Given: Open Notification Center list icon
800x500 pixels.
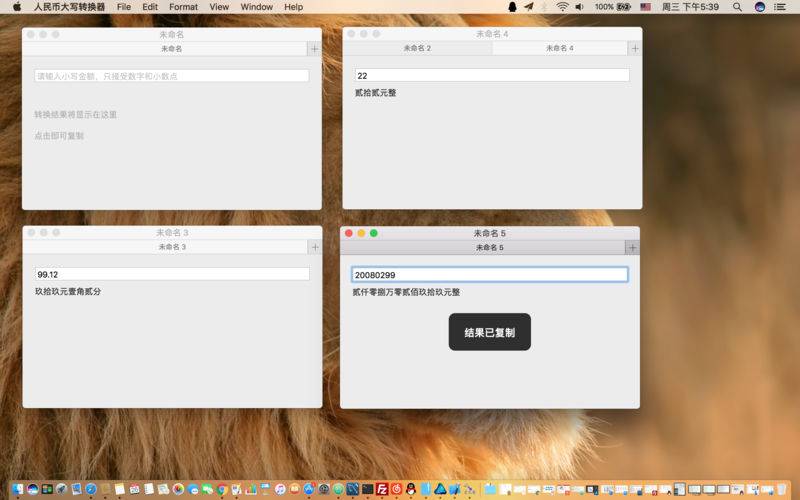Looking at the screenshot, I should click(x=783, y=7).
